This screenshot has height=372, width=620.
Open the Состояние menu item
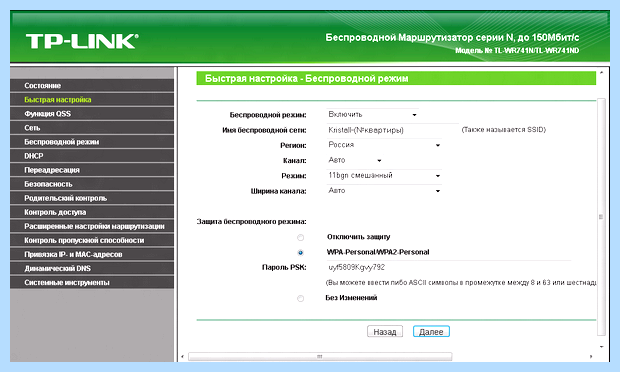coord(92,85)
